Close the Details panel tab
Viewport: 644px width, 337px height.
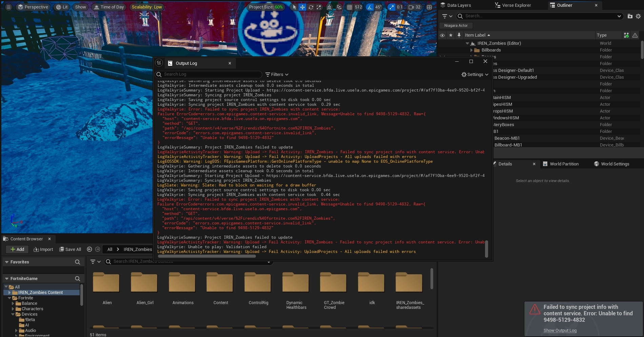click(534, 164)
